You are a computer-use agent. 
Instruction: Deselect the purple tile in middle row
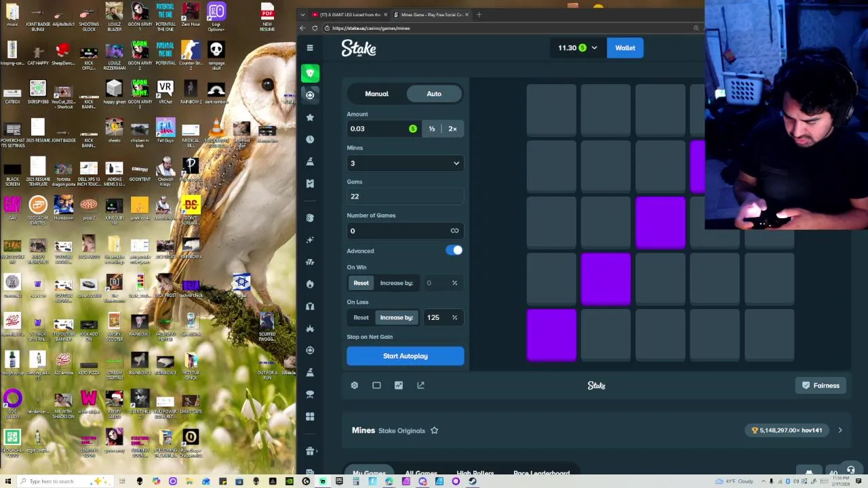tap(660, 222)
